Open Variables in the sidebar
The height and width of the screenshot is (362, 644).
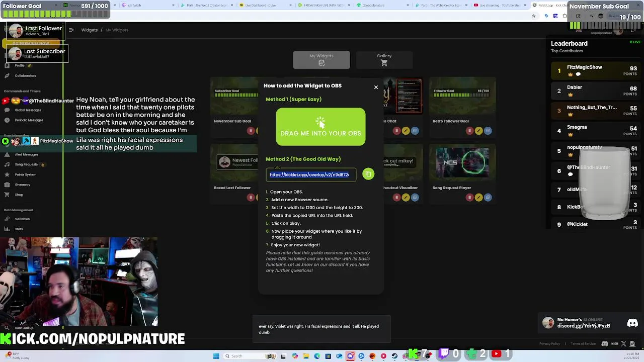click(x=22, y=219)
